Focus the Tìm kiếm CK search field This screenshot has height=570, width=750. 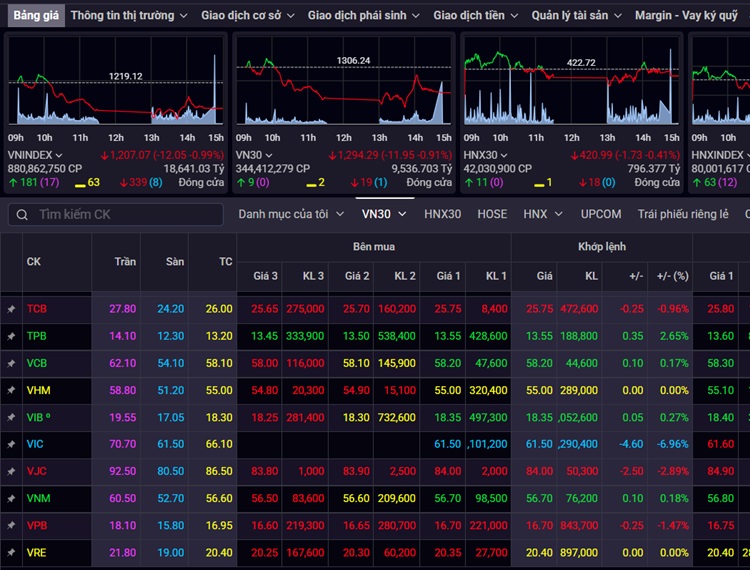[x=116, y=215]
